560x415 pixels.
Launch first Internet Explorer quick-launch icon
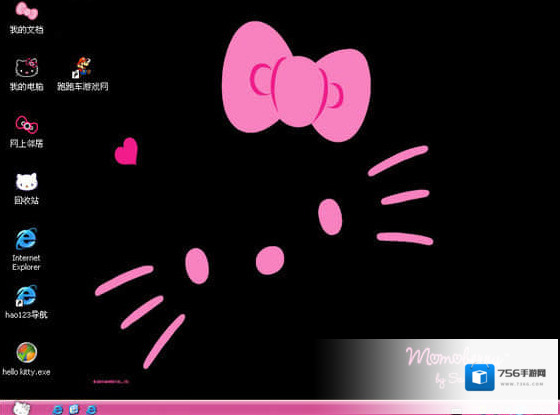(57, 409)
